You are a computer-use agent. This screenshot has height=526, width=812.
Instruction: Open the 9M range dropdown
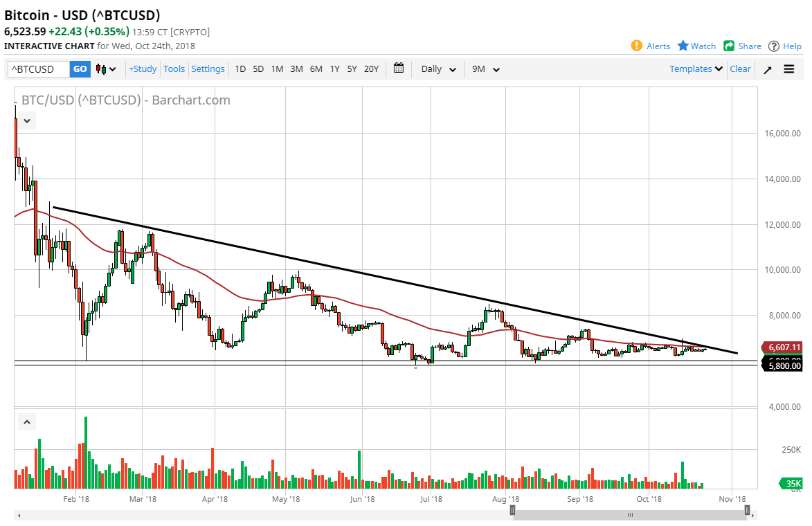(485, 69)
